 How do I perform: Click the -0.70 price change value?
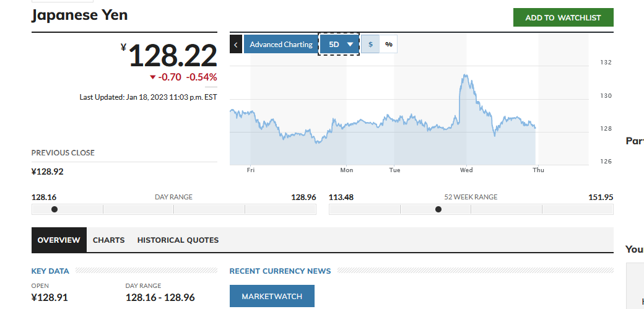170,77
